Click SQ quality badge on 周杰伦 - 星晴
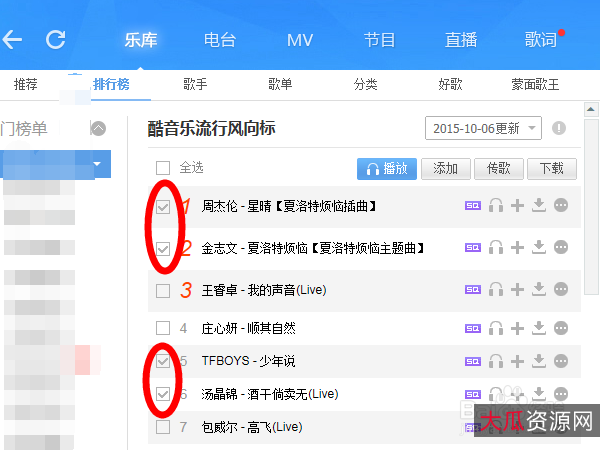Viewport: 600px width, 450px height. click(473, 206)
